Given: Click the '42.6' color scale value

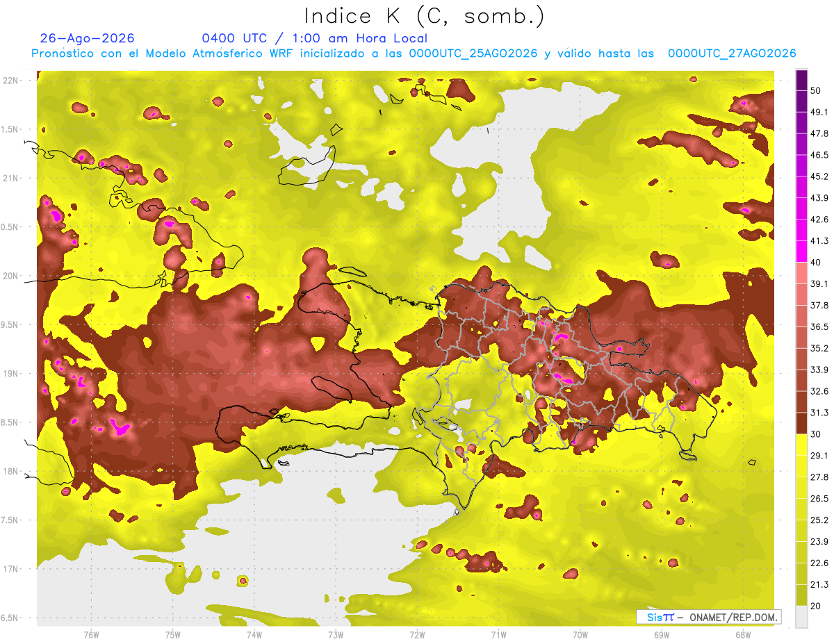Looking at the screenshot, I should (x=819, y=220).
